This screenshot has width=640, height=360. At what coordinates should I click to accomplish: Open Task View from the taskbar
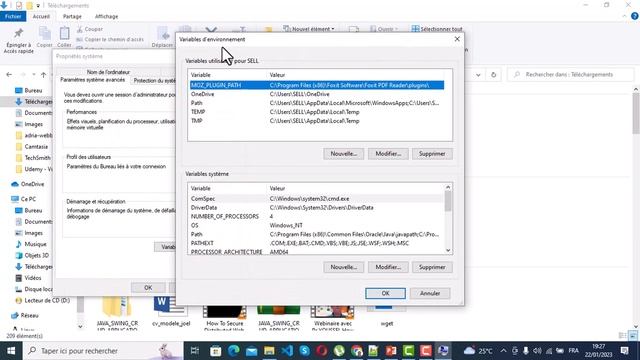pos(195,351)
